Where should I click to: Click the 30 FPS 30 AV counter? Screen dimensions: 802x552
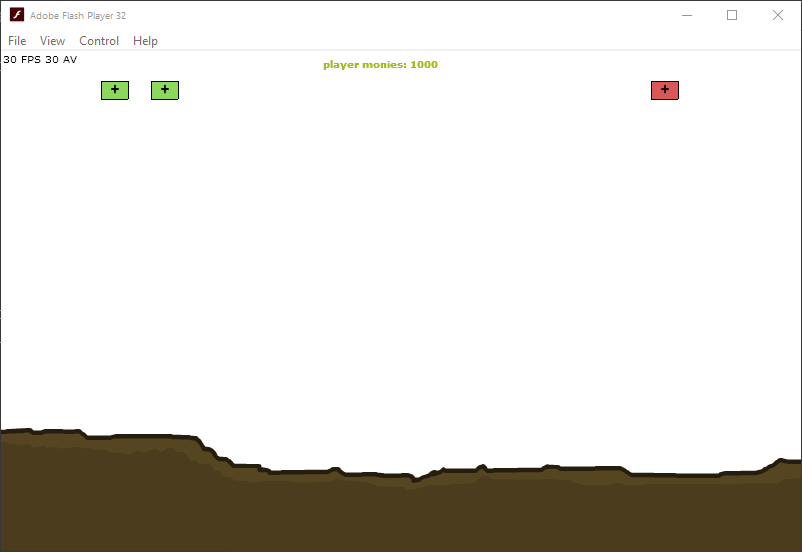click(40, 59)
